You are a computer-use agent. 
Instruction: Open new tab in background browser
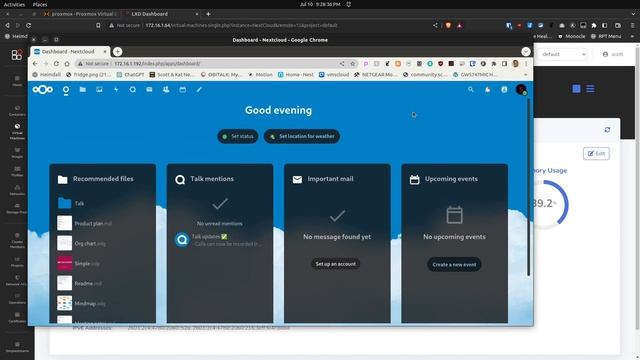point(208,14)
